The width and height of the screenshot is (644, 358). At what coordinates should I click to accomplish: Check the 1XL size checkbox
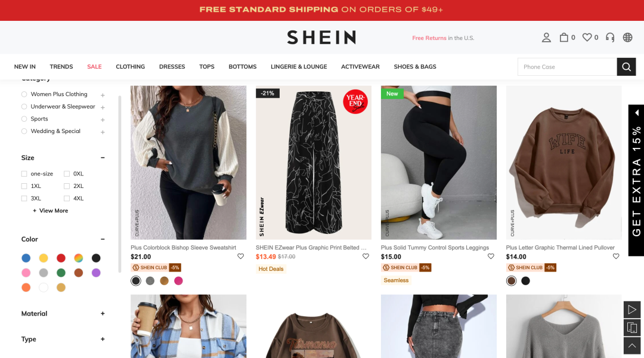[x=24, y=186]
